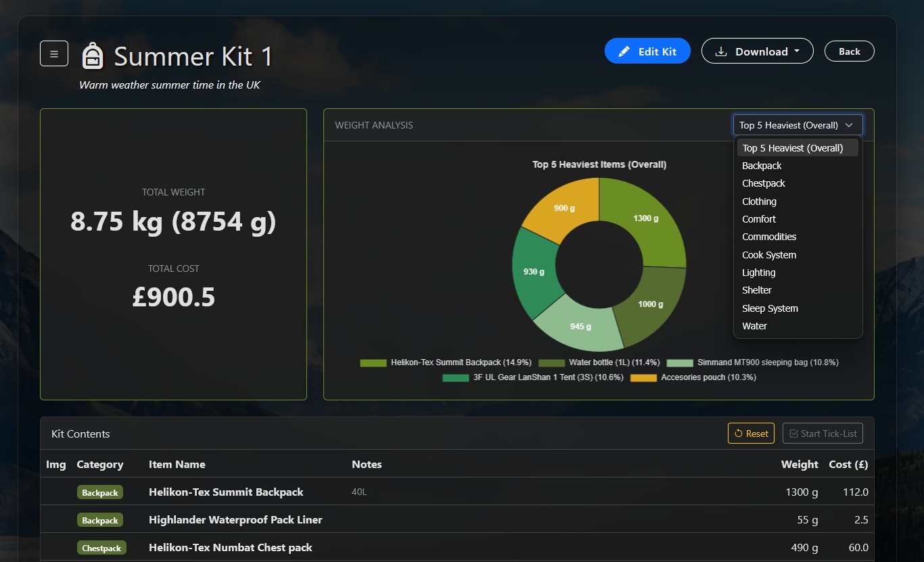924x562 pixels.
Task: Click the Edit Kit pencil button
Action: (647, 51)
